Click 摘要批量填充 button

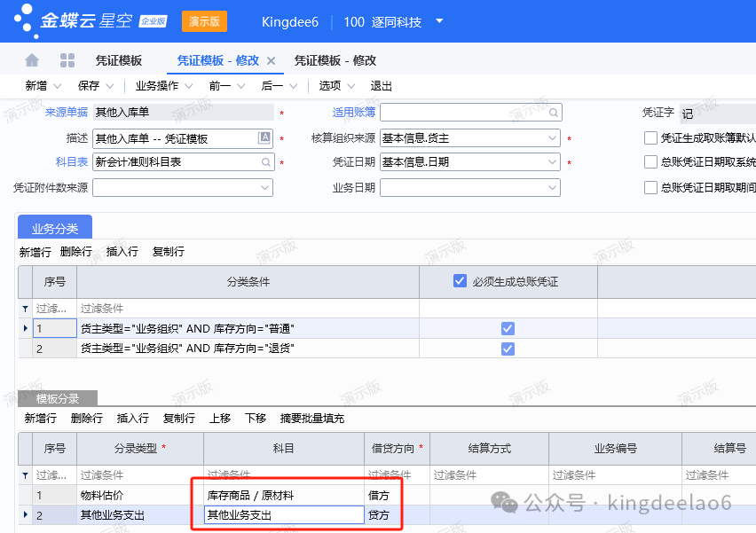[311, 418]
